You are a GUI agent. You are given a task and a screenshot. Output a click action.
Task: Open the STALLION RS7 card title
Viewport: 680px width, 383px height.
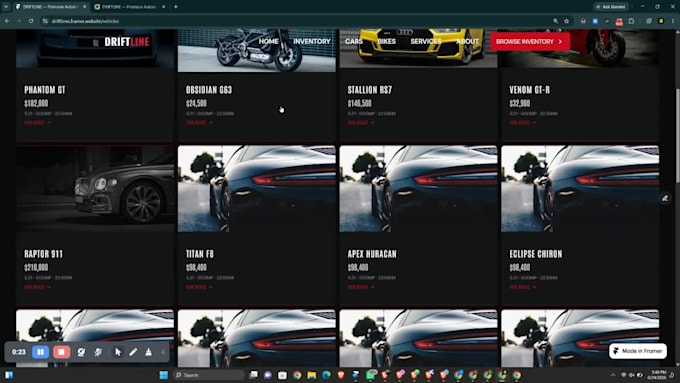pos(369,90)
